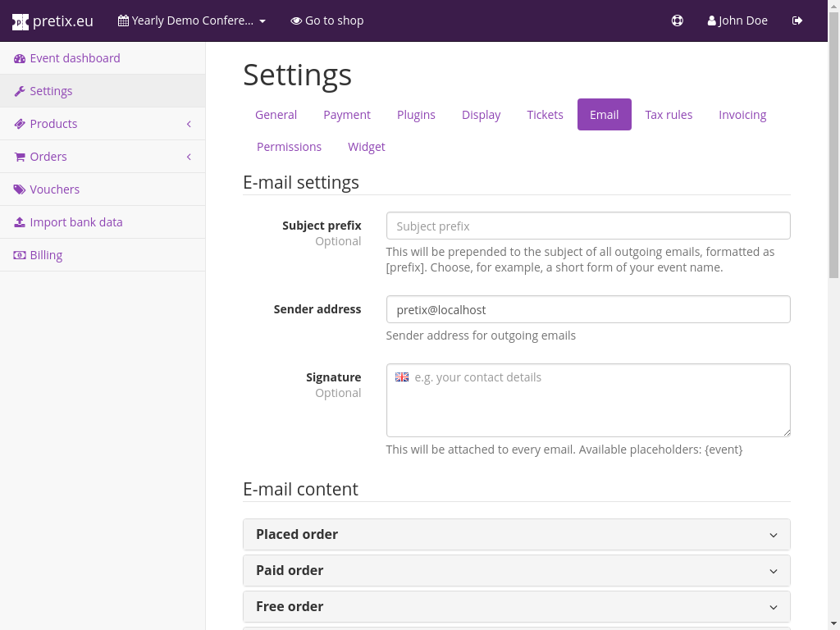Click the Import bank data upload icon

pos(20,221)
